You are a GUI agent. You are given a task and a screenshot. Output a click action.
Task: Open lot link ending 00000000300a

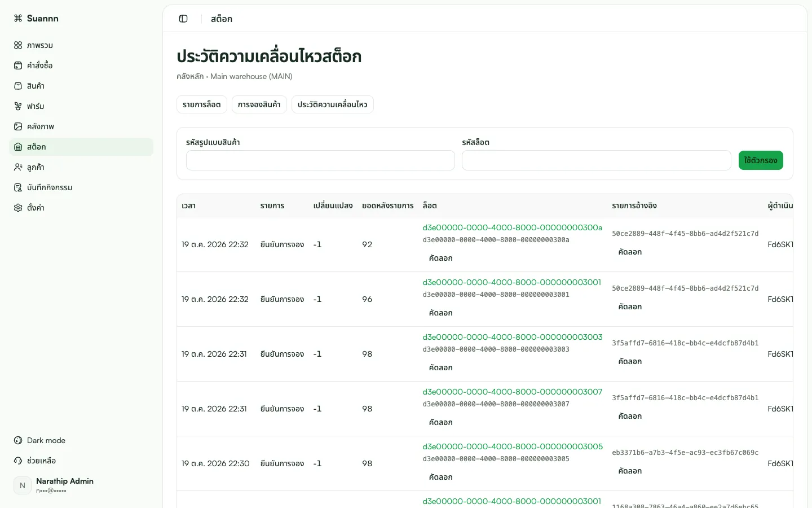point(513,227)
